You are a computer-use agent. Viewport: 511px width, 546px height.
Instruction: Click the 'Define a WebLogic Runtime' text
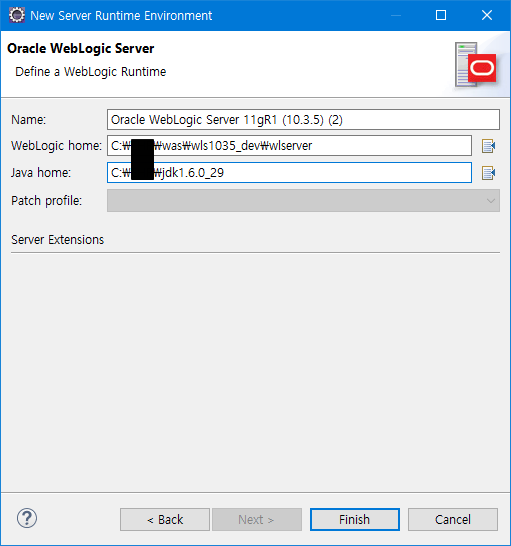[91, 72]
